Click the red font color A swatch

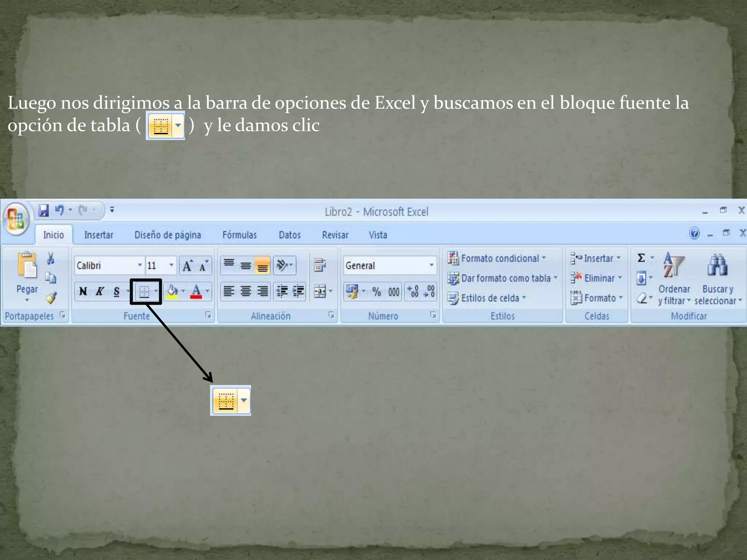pos(196,292)
